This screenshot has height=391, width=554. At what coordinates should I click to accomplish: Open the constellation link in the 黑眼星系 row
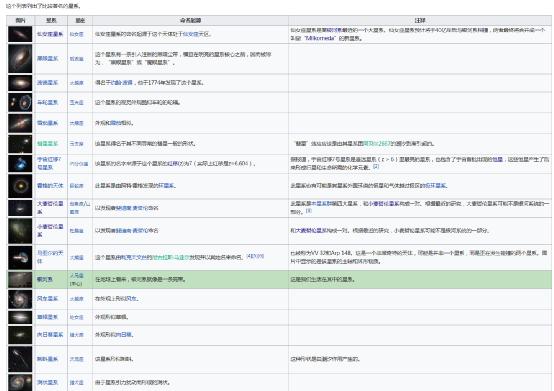click(x=76, y=59)
